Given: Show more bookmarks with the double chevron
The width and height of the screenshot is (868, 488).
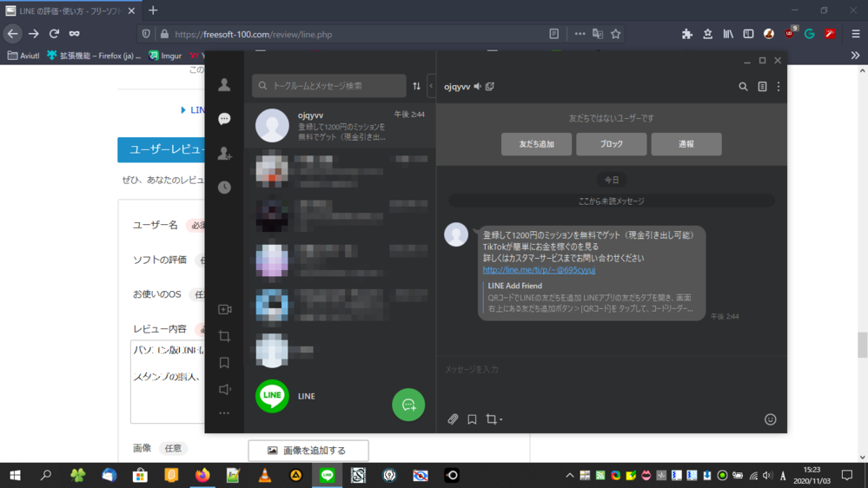Looking at the screenshot, I should pyautogui.click(x=855, y=56).
